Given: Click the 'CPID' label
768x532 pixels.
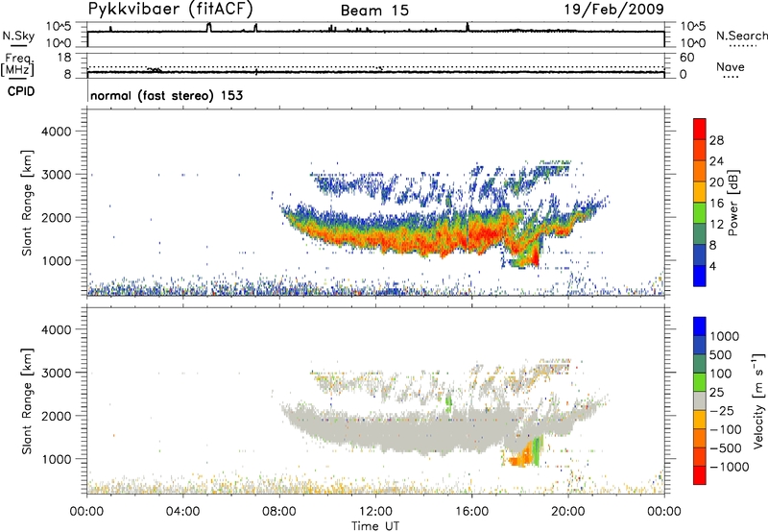Looking at the screenshot, I should [21, 91].
